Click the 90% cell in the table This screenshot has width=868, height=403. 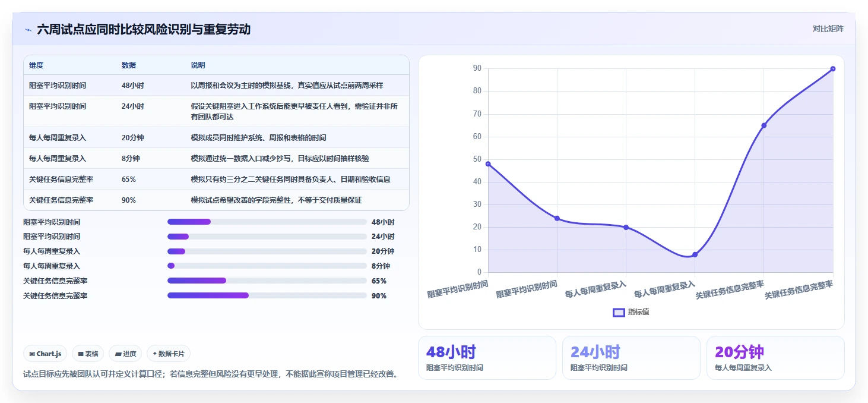pyautogui.click(x=129, y=200)
